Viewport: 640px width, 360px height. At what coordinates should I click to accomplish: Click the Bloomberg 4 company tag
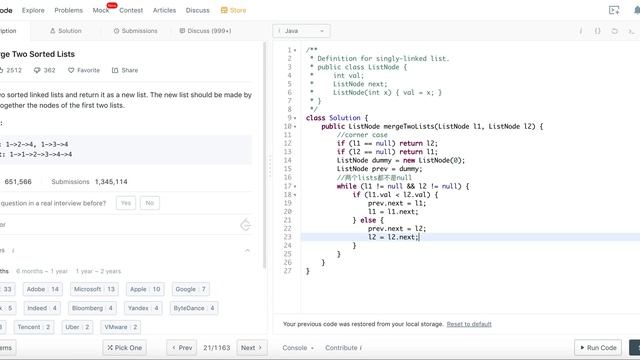(x=92, y=308)
